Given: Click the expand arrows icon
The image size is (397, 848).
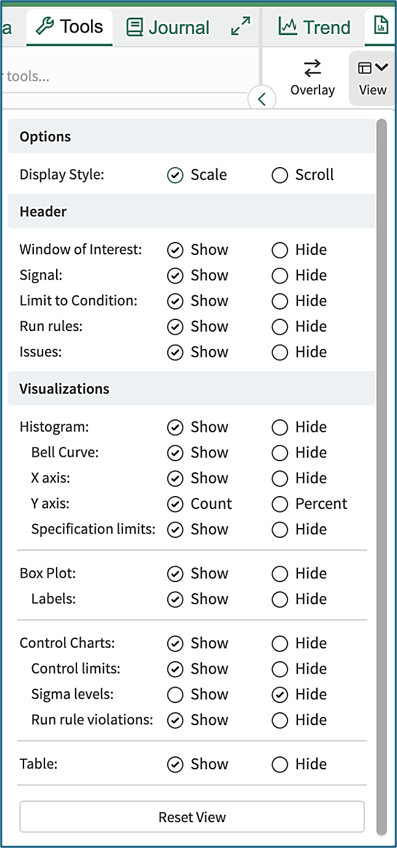Looking at the screenshot, I should (x=241, y=26).
